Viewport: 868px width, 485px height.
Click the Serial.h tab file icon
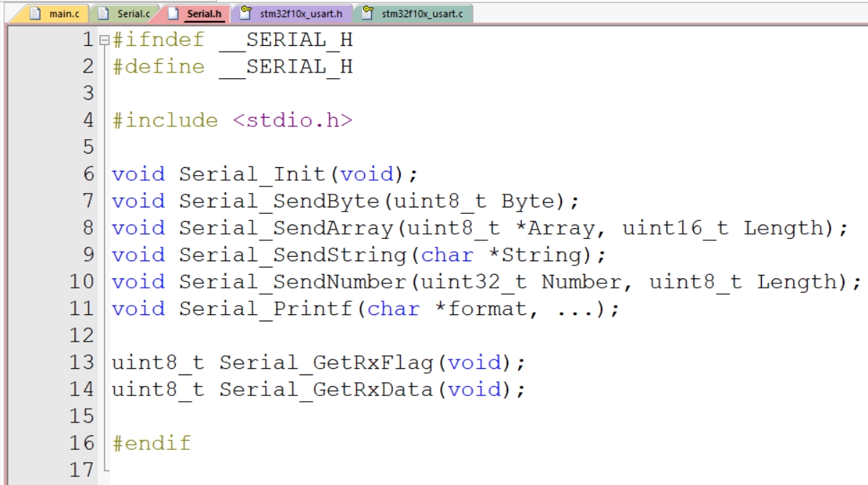click(x=173, y=12)
